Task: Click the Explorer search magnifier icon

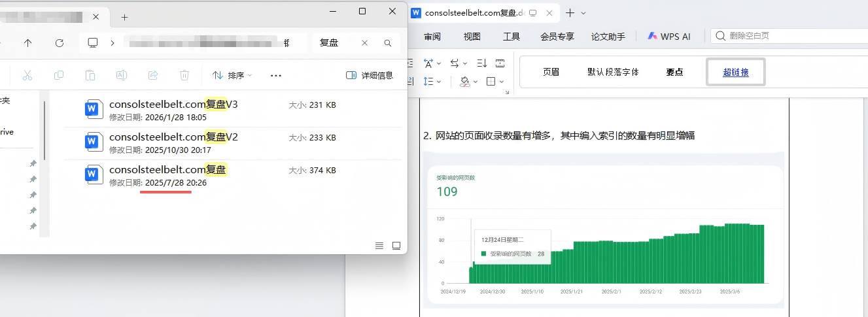Action: (388, 43)
